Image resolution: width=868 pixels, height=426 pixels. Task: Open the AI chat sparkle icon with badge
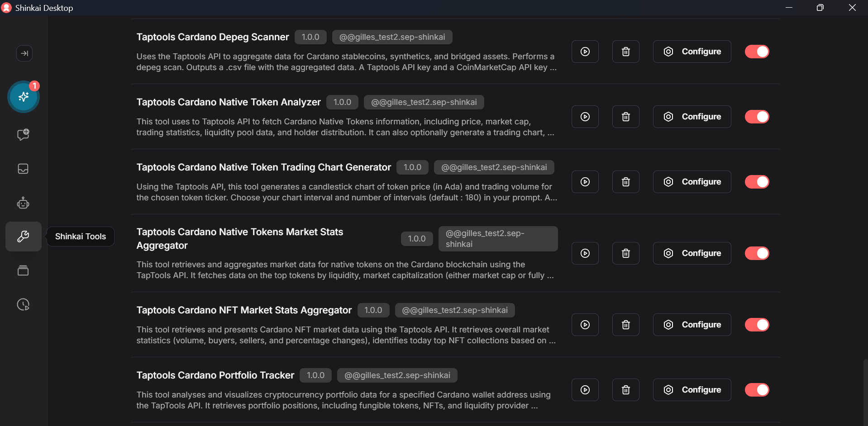(x=23, y=97)
